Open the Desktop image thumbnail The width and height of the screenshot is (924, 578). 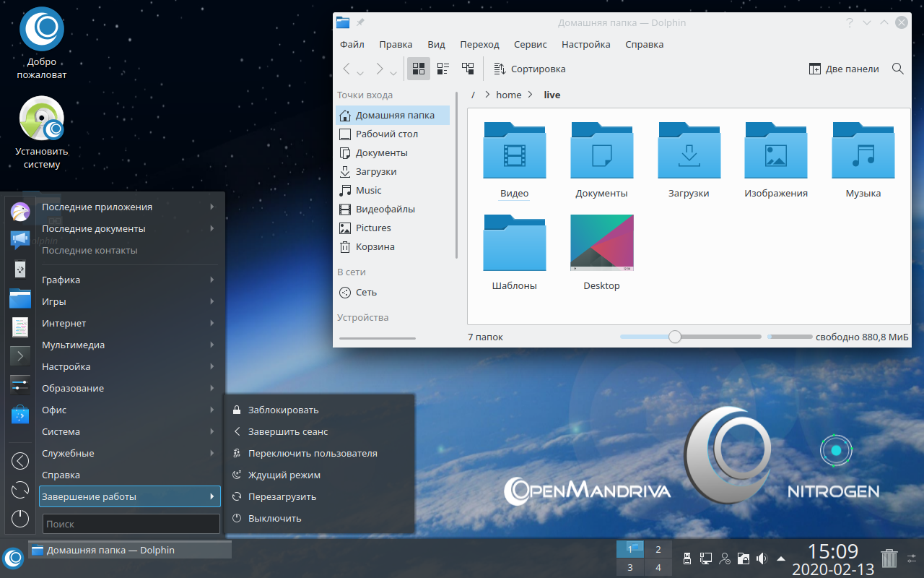[601, 252]
